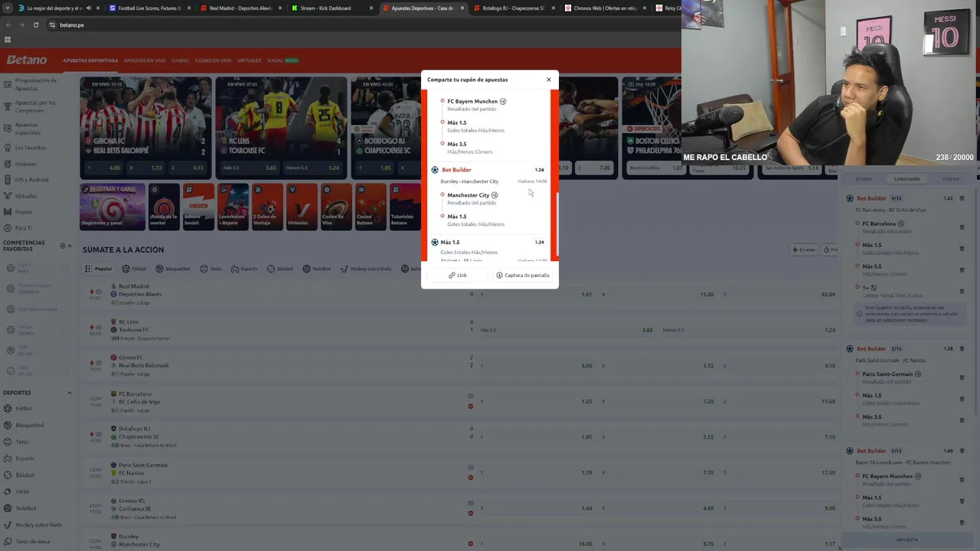
Task: Open Casino menu
Action: point(180,60)
